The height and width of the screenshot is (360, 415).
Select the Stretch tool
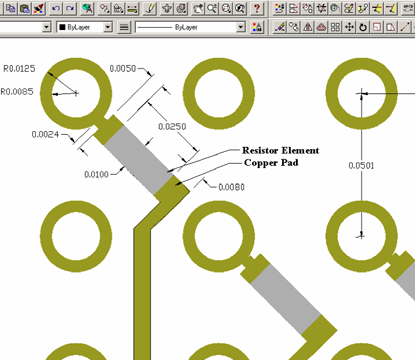point(391,27)
